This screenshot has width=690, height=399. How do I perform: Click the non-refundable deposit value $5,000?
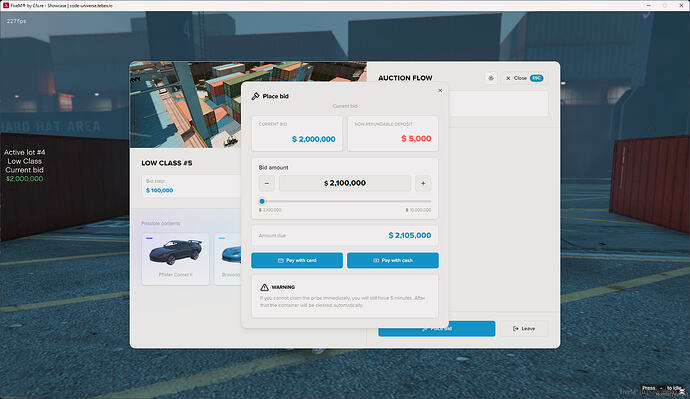pyautogui.click(x=416, y=139)
